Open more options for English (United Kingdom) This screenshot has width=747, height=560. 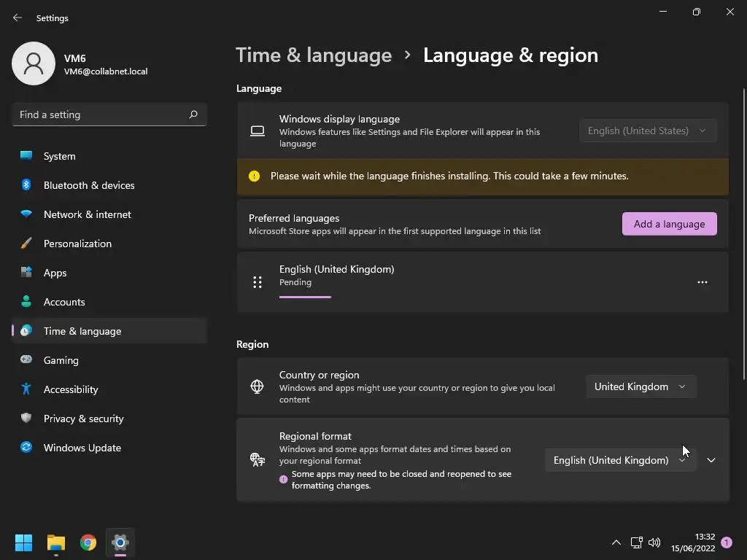(x=703, y=282)
